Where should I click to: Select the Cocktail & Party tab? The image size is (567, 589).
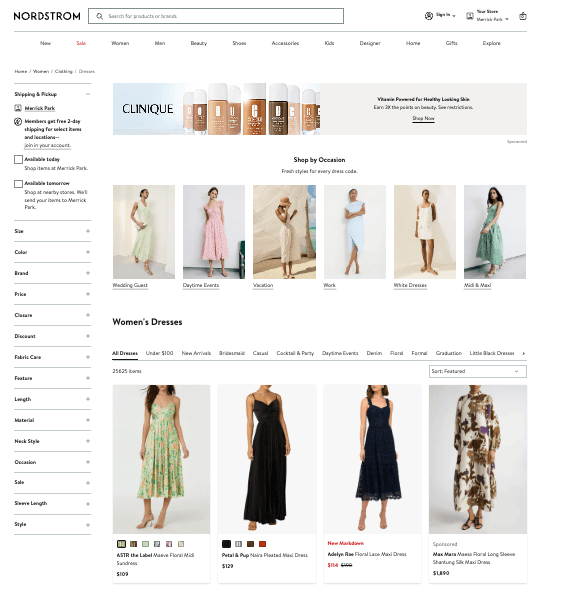(295, 353)
